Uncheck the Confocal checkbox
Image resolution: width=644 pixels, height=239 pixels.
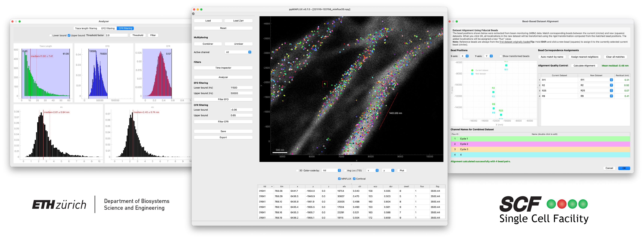coord(354,179)
